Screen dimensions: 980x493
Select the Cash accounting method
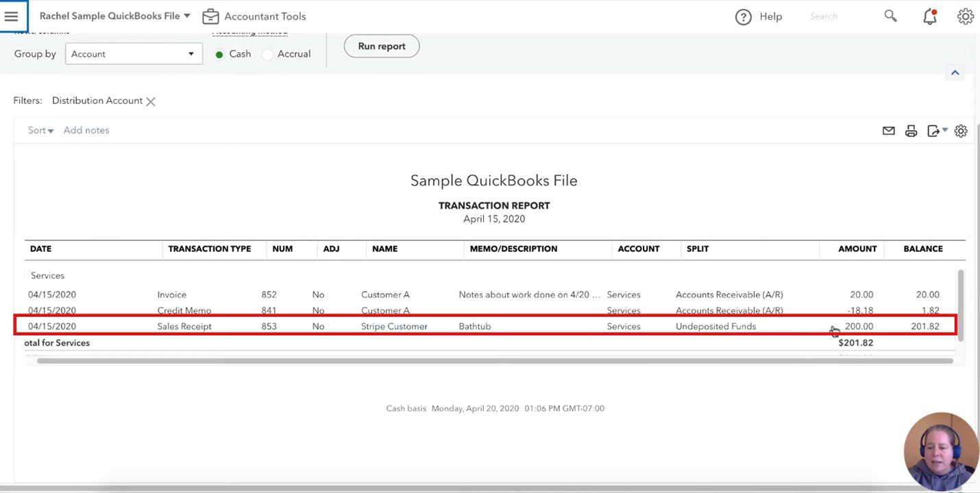[x=220, y=54]
